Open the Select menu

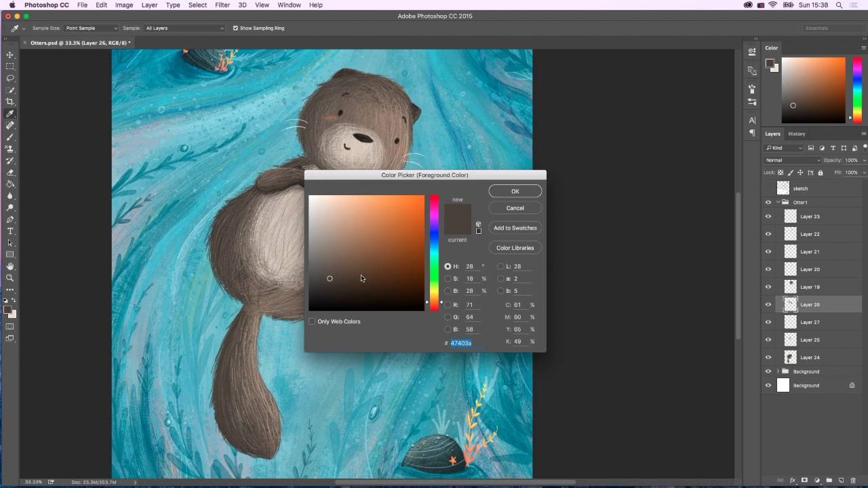[197, 5]
